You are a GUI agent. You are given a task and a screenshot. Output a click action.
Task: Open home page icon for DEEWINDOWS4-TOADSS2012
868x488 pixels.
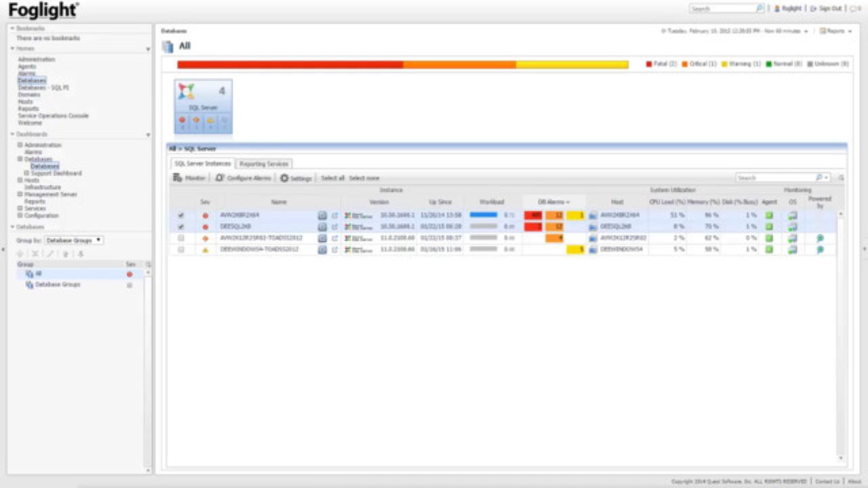point(322,249)
